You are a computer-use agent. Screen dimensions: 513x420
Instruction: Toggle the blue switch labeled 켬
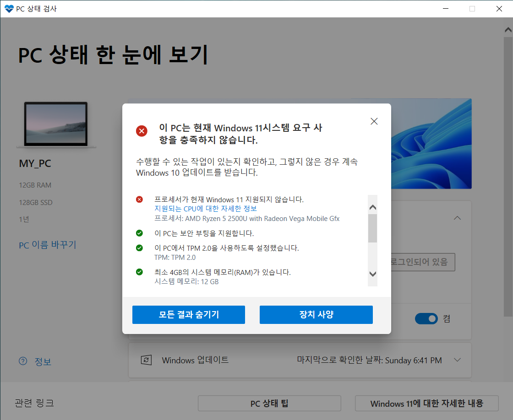coord(426,318)
